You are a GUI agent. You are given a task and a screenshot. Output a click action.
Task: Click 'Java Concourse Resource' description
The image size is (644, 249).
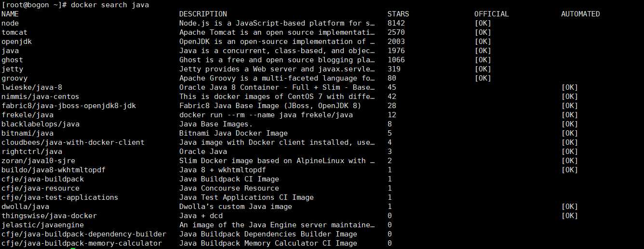coord(229,188)
